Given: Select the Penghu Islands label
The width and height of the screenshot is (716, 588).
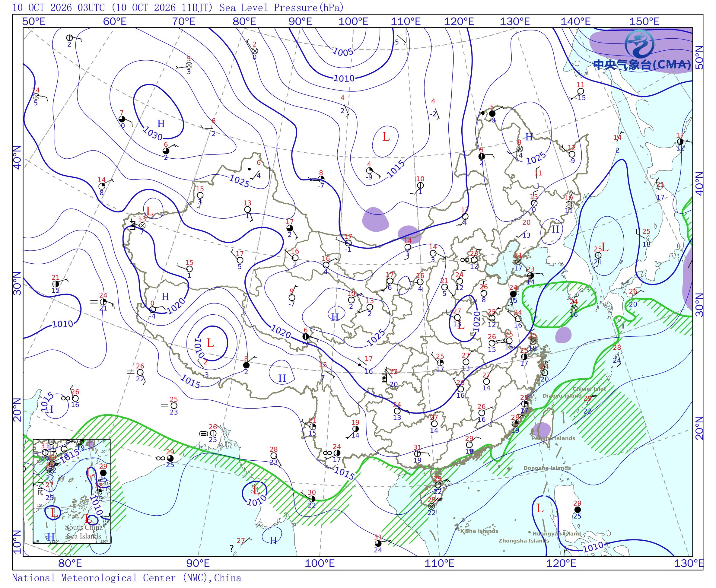Looking at the screenshot, I should (x=553, y=438).
